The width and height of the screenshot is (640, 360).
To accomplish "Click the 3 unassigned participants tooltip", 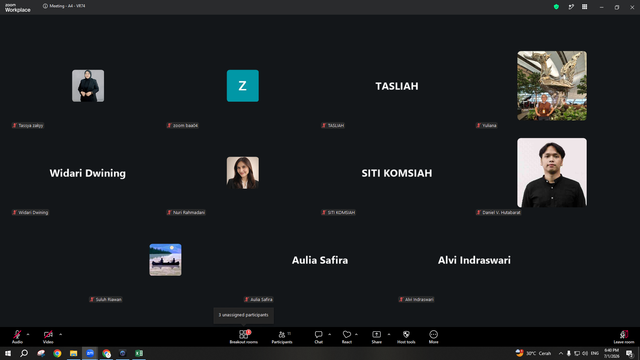I will [244, 315].
